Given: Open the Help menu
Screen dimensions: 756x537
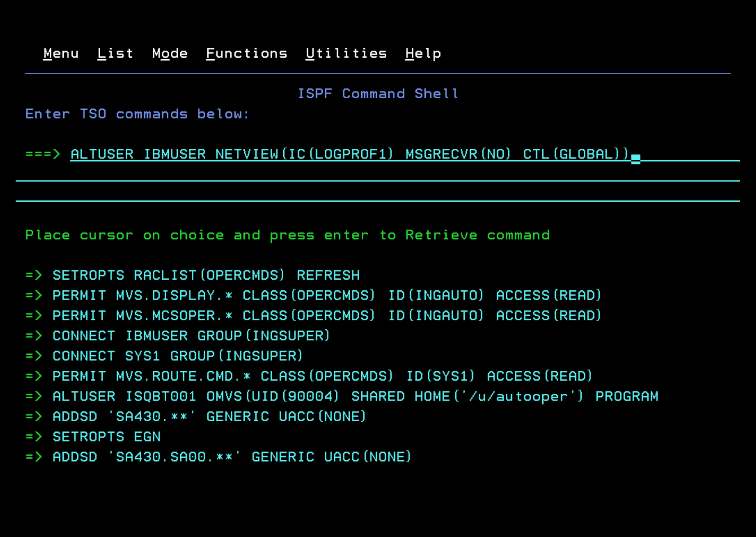Looking at the screenshot, I should [x=423, y=53].
